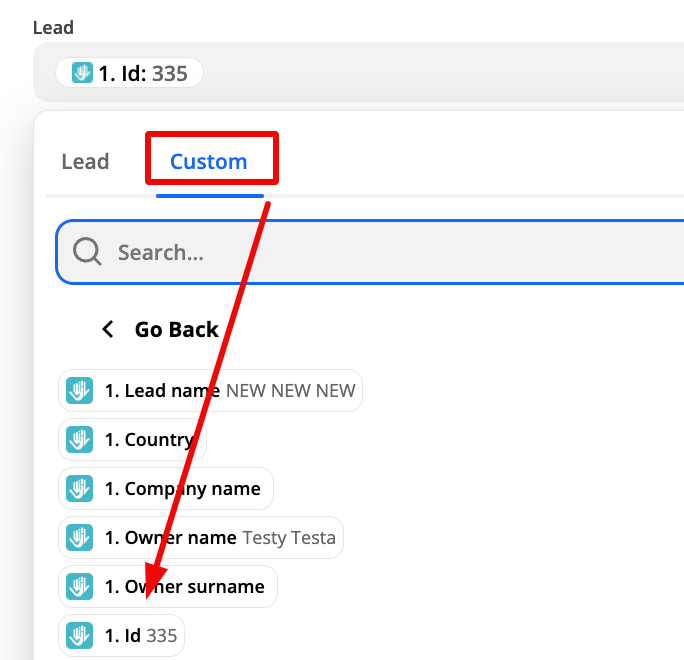Click the '1. Id: 335' chip in Lead field
The height and width of the screenshot is (660, 684).
(129, 72)
